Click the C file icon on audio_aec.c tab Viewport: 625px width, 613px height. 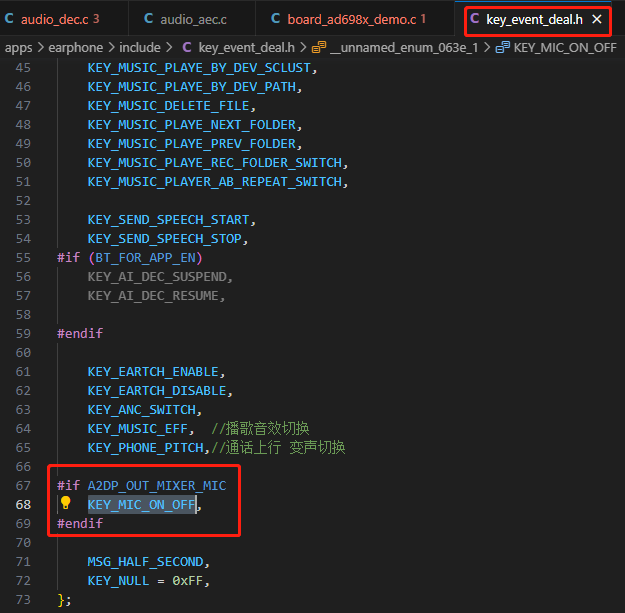point(149,18)
